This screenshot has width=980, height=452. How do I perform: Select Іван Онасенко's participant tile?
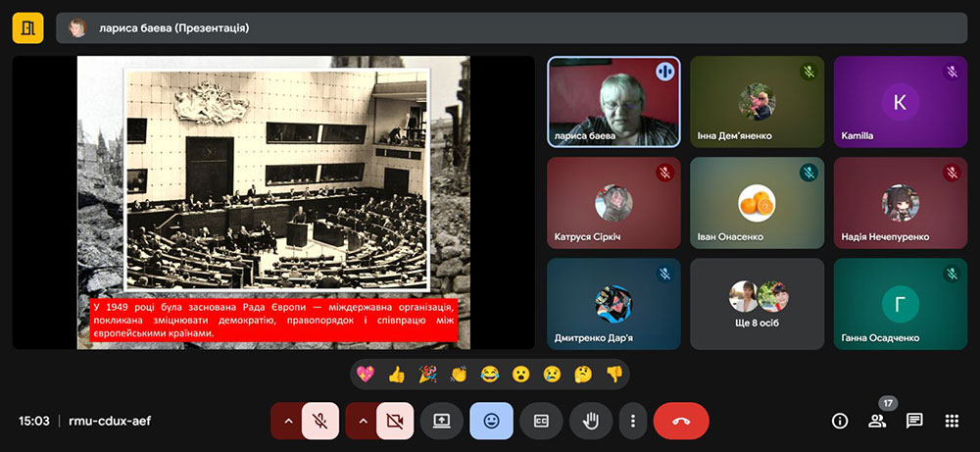pyautogui.click(x=758, y=203)
